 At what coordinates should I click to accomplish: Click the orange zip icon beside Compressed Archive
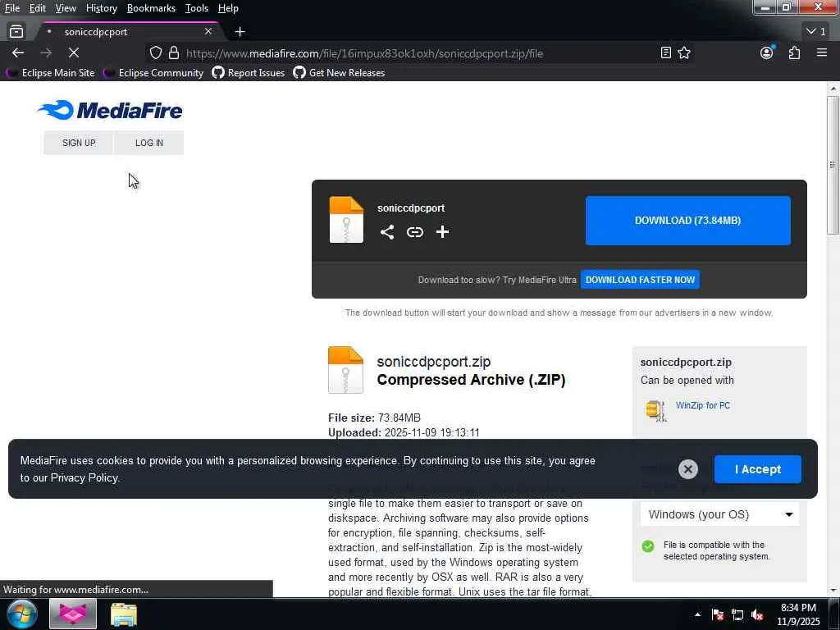[x=345, y=370]
